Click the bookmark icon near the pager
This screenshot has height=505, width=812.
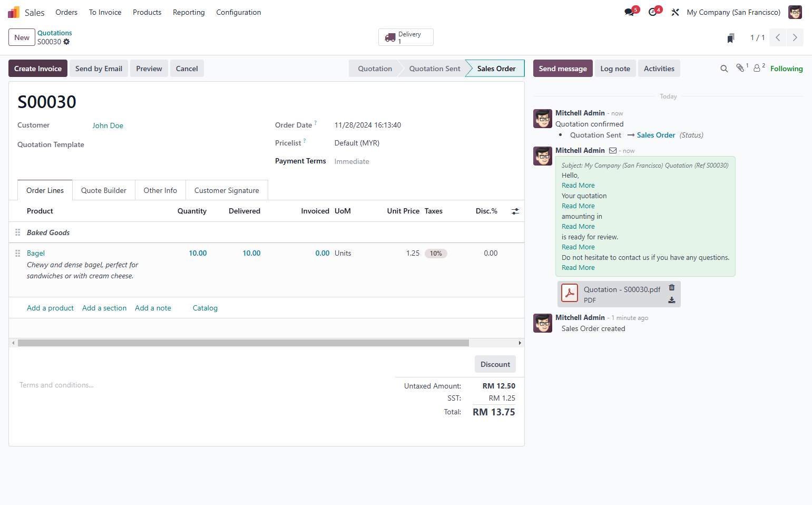click(731, 38)
